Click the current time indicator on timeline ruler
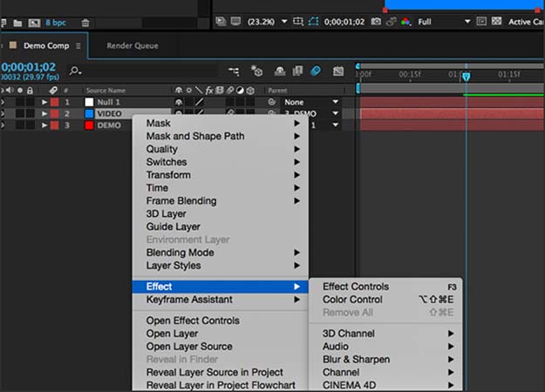Viewport: 545px width, 392px height. pyautogui.click(x=466, y=77)
